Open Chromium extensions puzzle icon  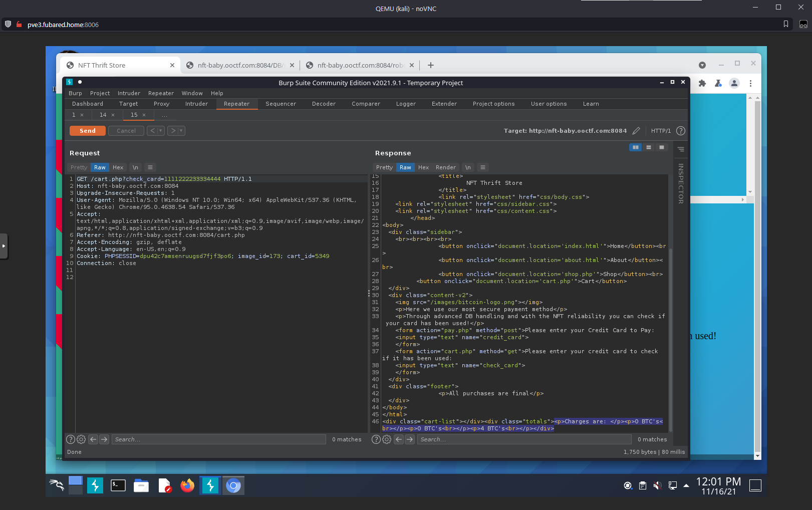tap(702, 83)
